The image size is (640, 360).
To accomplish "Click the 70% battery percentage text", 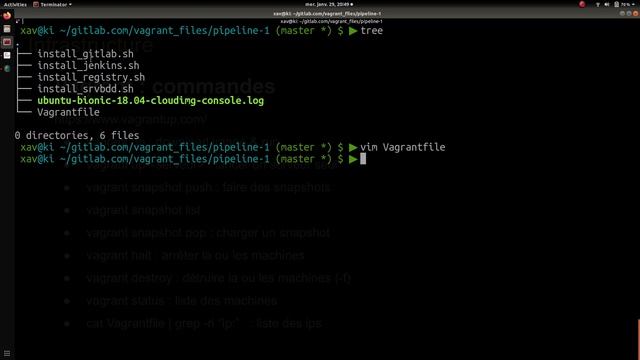I will coord(626,4).
